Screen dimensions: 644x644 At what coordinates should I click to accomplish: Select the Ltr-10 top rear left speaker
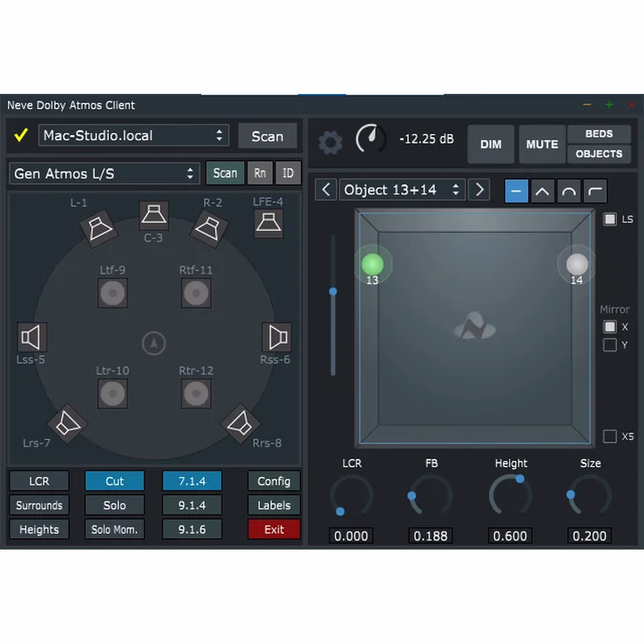tap(113, 393)
